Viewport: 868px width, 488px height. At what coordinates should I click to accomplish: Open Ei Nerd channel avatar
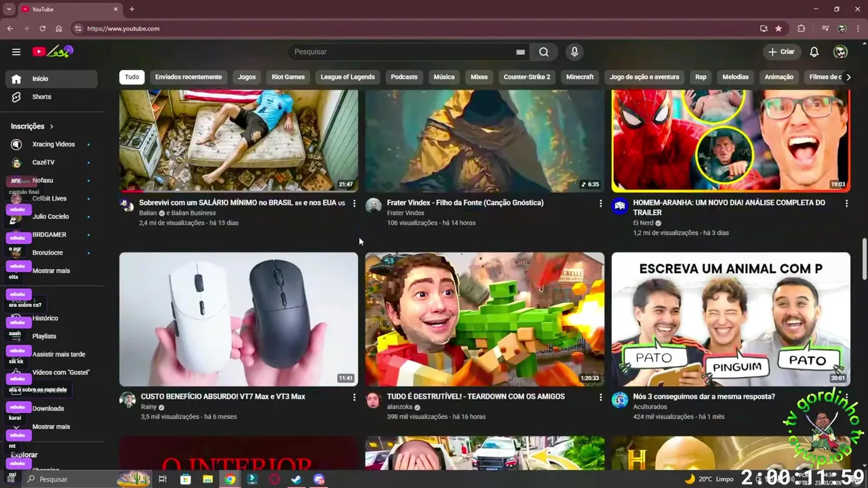(x=620, y=206)
